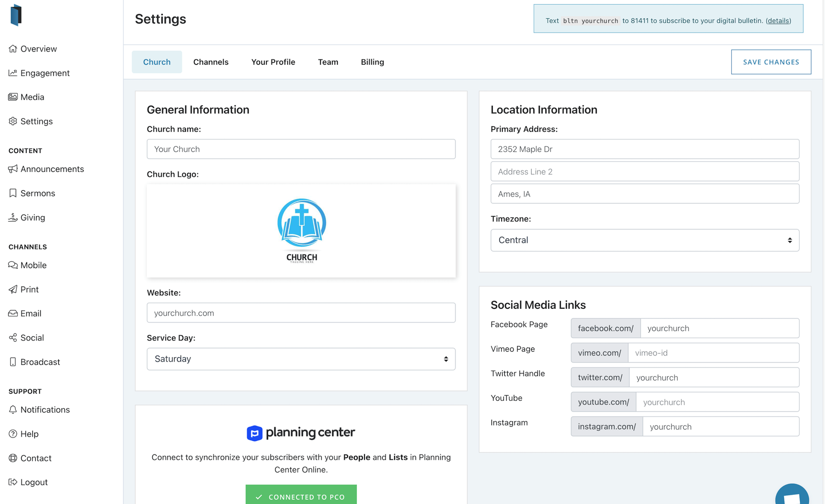825x504 pixels.
Task: Click the Notifications bell icon
Action: (13, 409)
